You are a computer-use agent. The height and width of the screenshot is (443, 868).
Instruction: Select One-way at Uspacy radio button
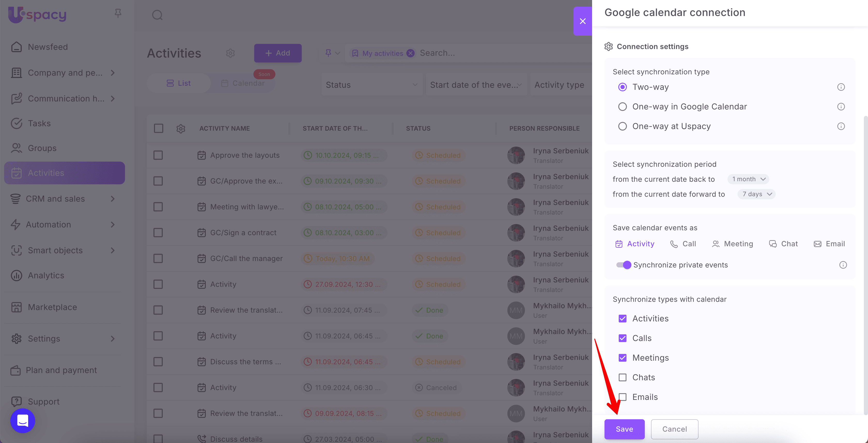pyautogui.click(x=622, y=126)
